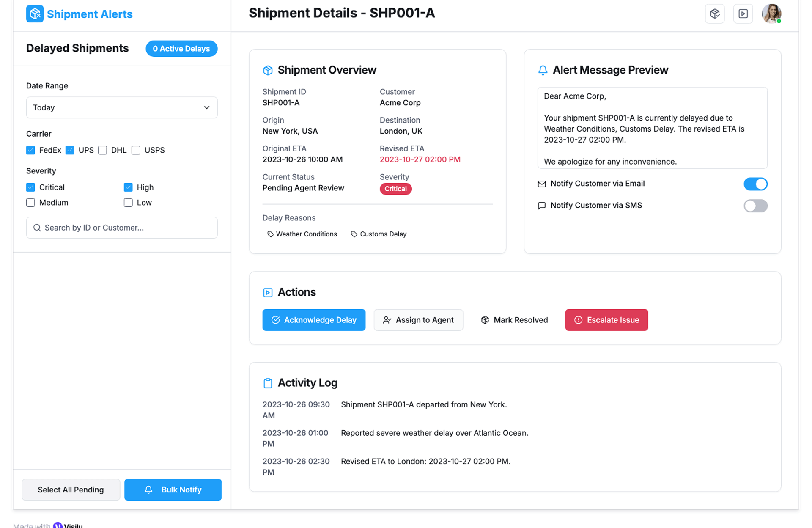Focus the Search by ID or Customer field
This screenshot has height=528, width=812.
122,228
